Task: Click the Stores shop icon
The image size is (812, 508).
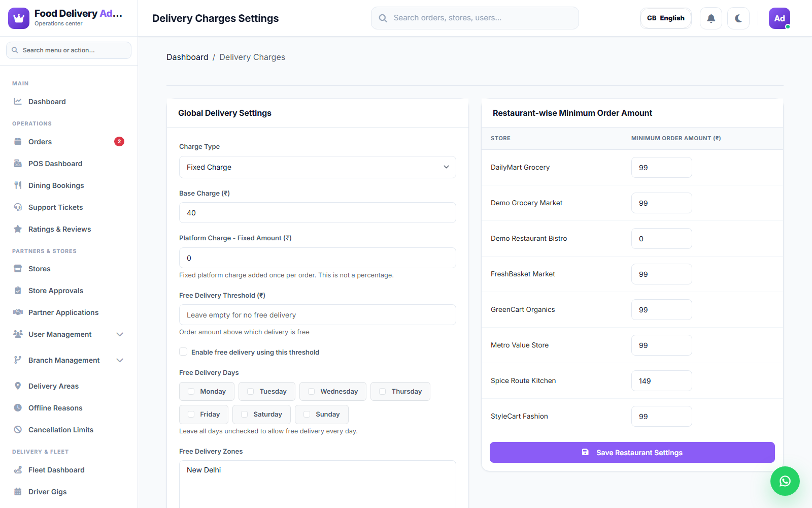Action: coord(18,268)
